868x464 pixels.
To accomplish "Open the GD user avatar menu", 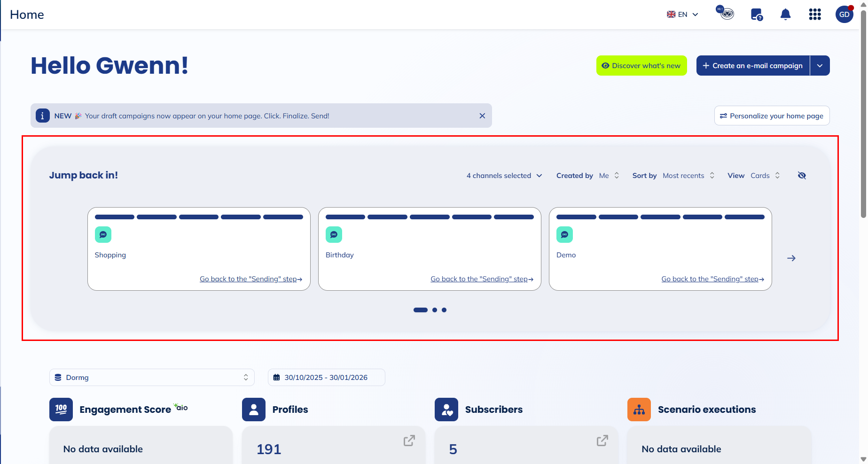I will pyautogui.click(x=844, y=15).
